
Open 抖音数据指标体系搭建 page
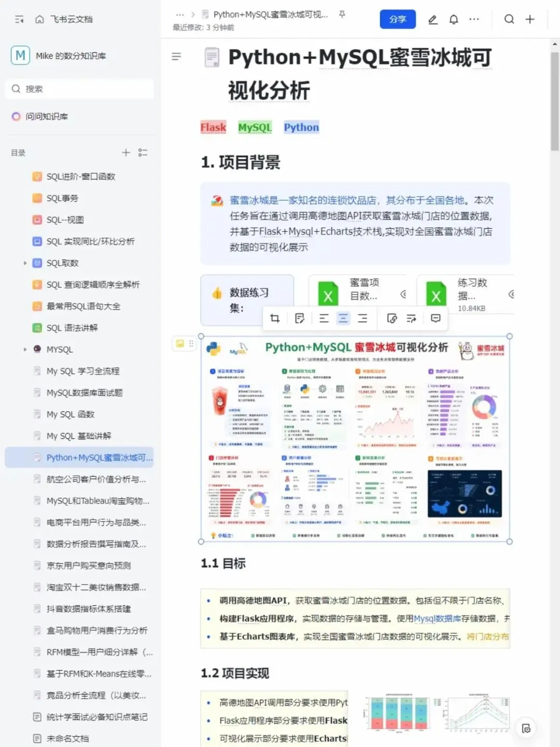click(x=89, y=609)
